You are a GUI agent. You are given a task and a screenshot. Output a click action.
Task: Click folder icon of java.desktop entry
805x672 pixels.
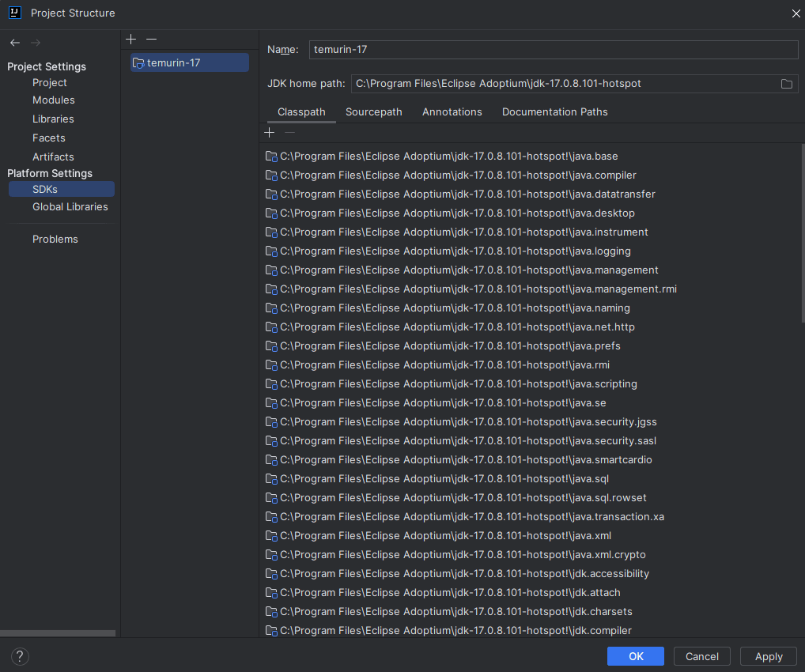click(x=271, y=213)
